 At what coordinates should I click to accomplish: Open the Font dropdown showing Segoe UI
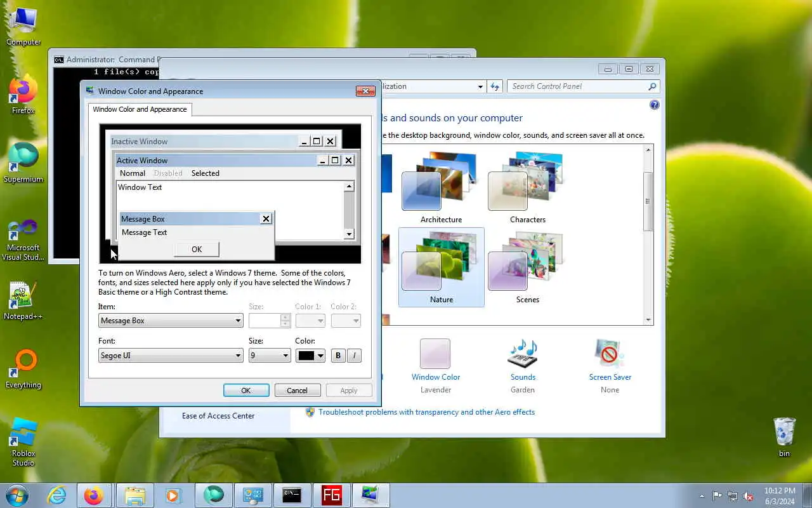[x=171, y=356]
